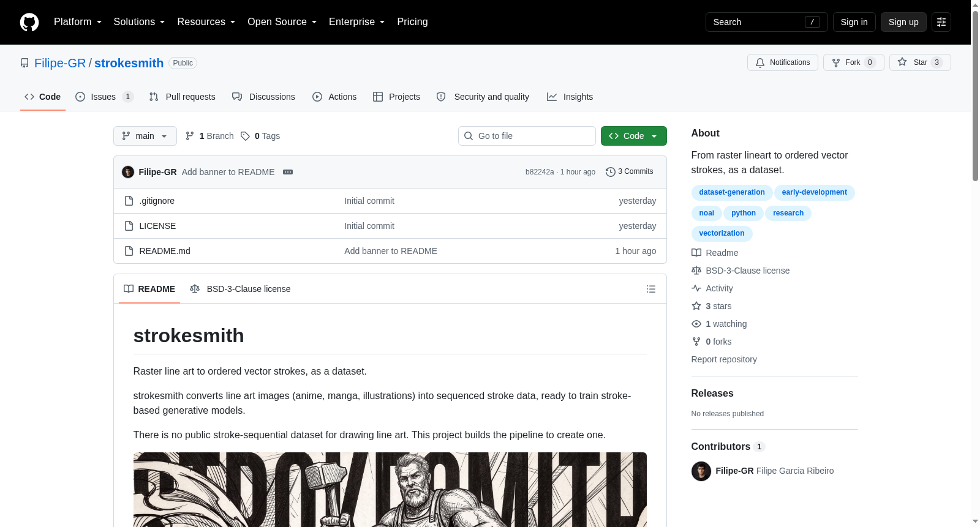Viewport: 980px width, 527px height.
Task: View repository Activity
Action: click(x=712, y=288)
